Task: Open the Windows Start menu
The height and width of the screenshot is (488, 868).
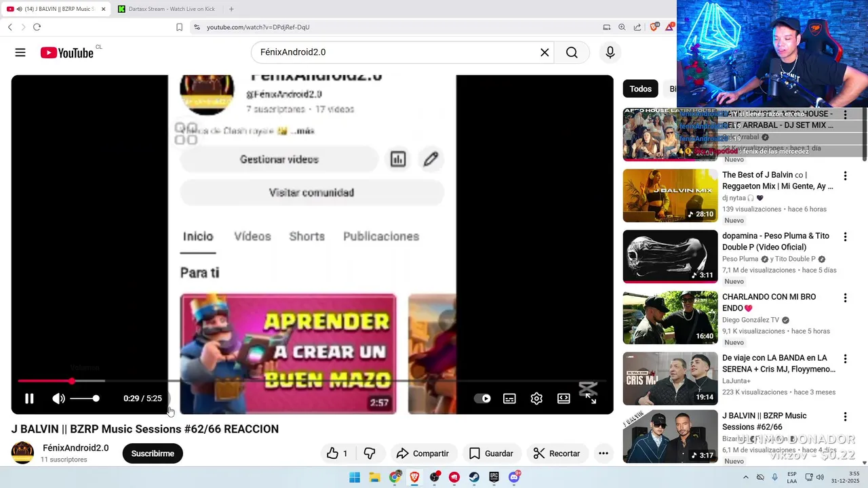Action: [355, 477]
